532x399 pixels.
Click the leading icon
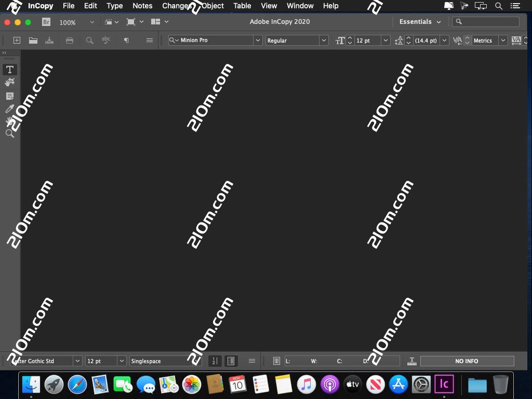(399, 41)
